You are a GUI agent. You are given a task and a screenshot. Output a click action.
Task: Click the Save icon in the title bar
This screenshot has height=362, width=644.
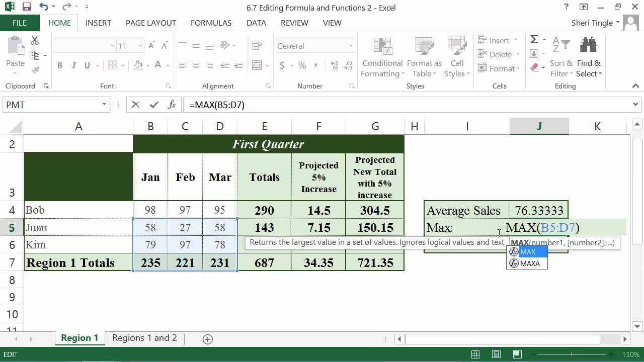(x=27, y=7)
